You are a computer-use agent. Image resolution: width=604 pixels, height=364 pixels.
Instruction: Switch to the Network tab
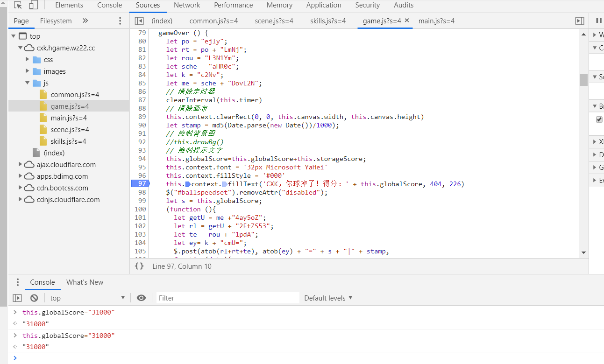[187, 6]
